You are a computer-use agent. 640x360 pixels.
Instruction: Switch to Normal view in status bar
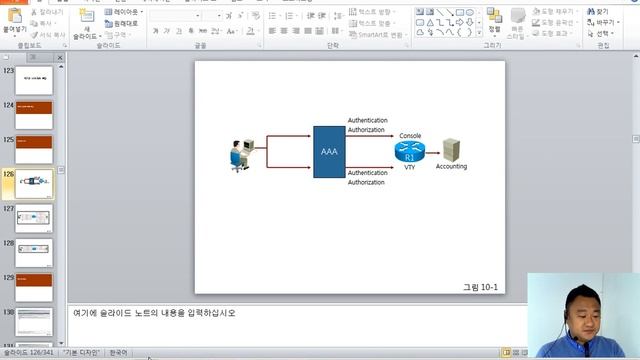coord(506,352)
